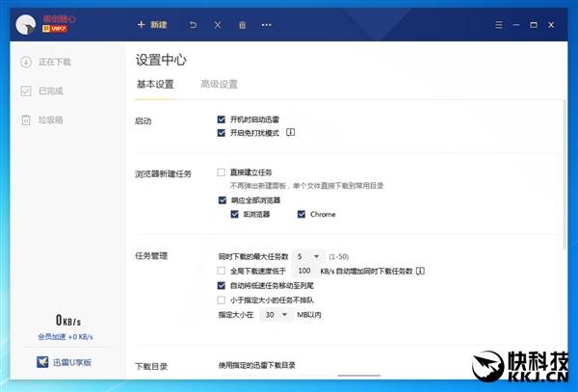Uncheck the Chrome browser checkbox
The height and width of the screenshot is (392, 578).
301,214
